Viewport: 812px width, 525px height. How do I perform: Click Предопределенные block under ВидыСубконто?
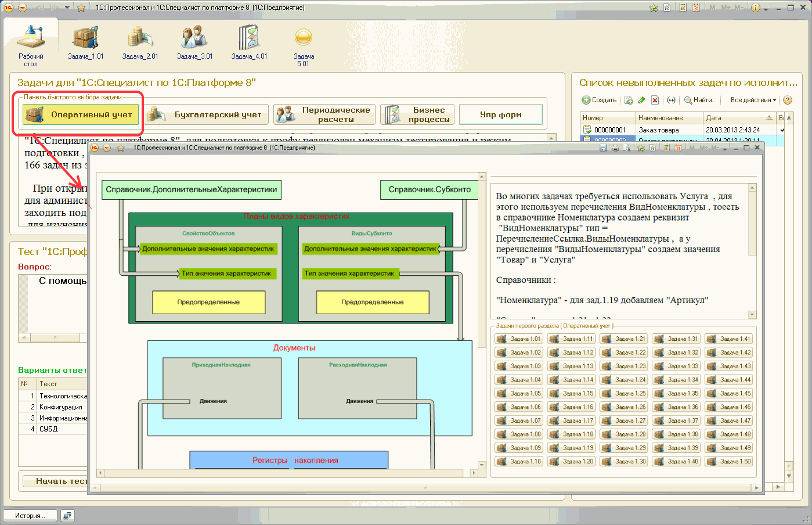pos(373,302)
